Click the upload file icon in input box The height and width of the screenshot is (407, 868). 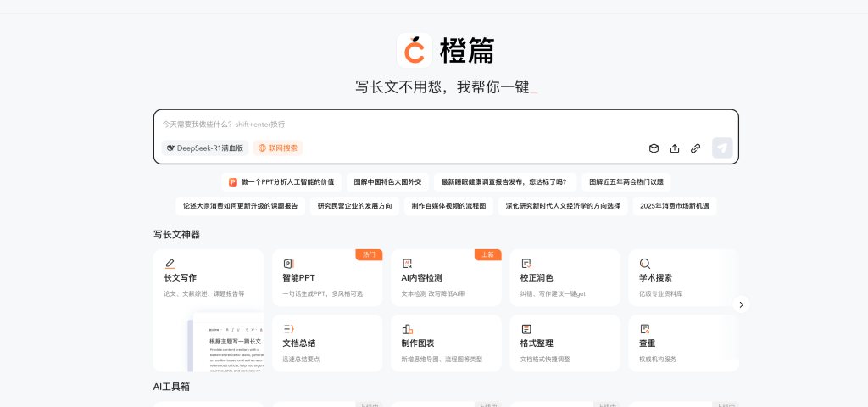click(675, 148)
